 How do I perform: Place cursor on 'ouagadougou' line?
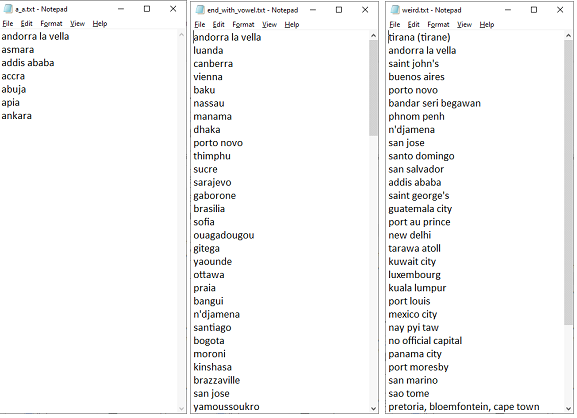pyautogui.click(x=224, y=235)
